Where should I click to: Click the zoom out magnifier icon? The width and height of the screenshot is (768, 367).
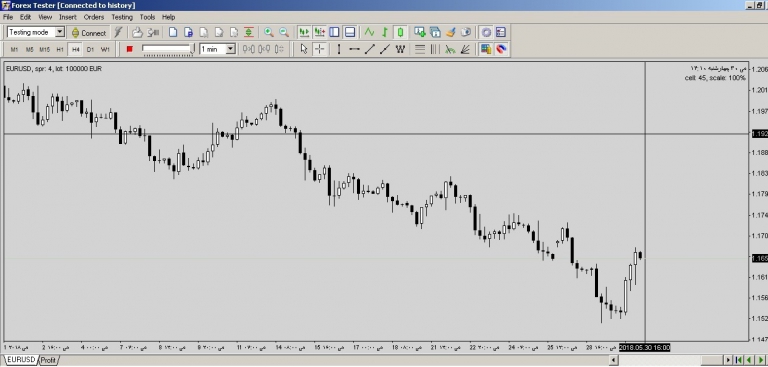pos(284,32)
